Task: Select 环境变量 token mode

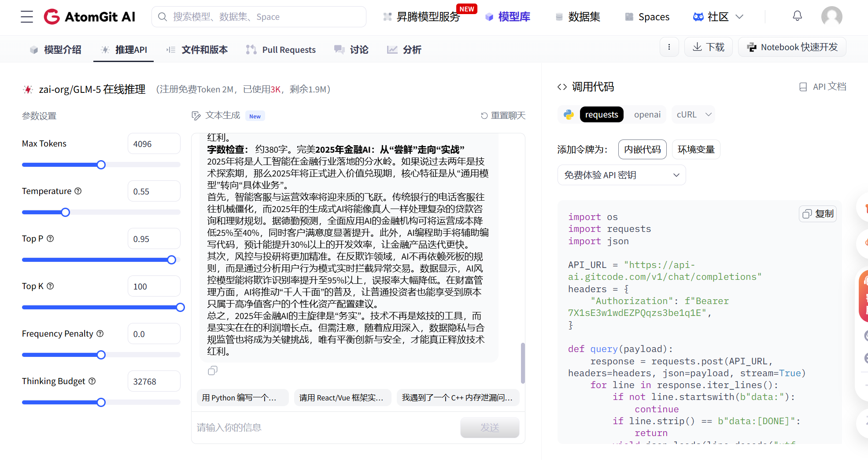Action: point(696,149)
